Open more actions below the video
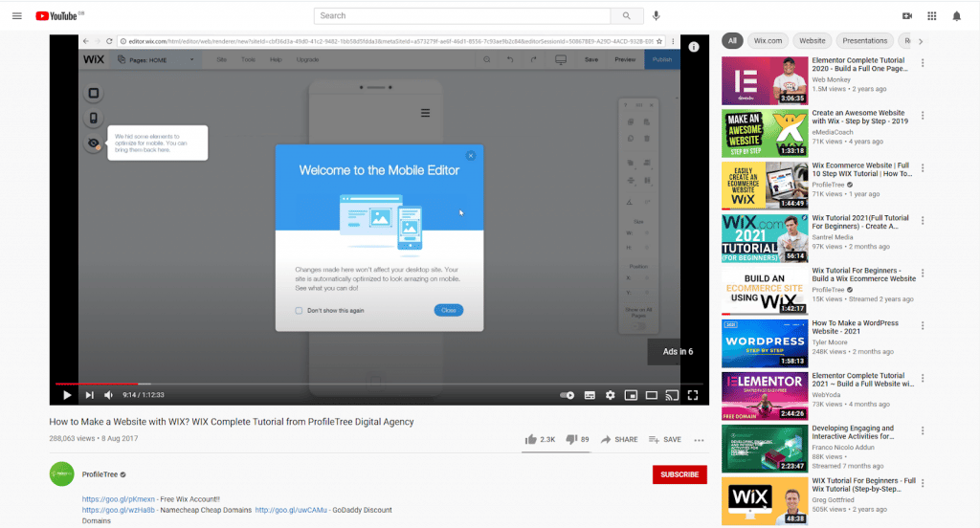This screenshot has width=980, height=528. [699, 440]
